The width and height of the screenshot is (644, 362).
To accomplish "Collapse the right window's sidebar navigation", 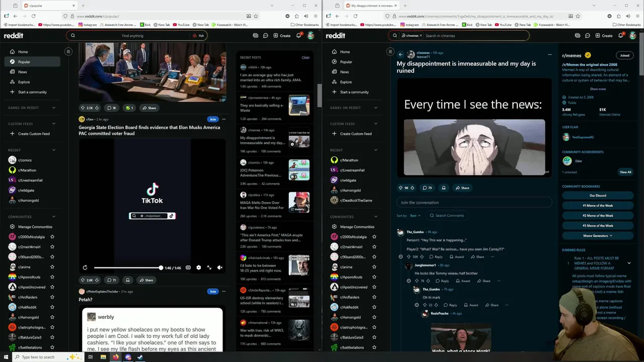I will [390, 51].
